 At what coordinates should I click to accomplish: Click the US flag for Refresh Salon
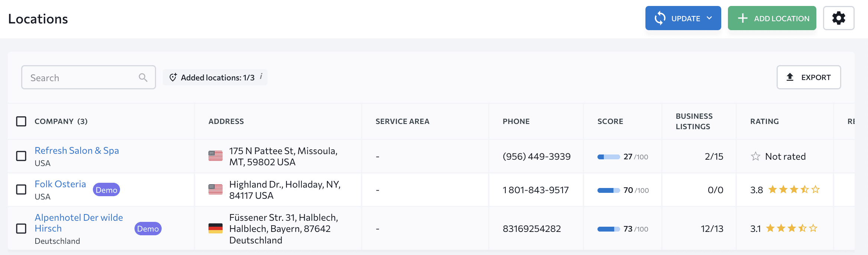[x=216, y=156]
